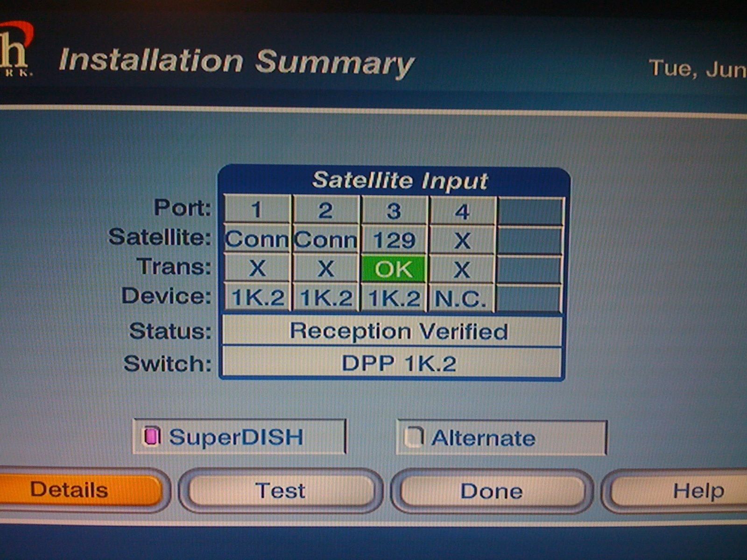The image size is (747, 560).
Task: Choose the Done button
Action: coord(492,491)
